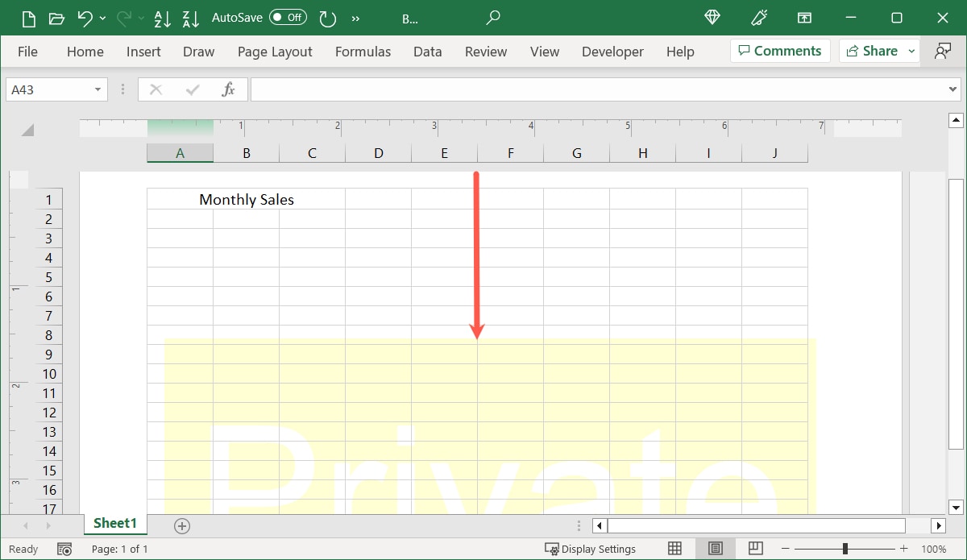
Task: Create a new workbook from Quick Access toolbar
Action: click(x=28, y=18)
